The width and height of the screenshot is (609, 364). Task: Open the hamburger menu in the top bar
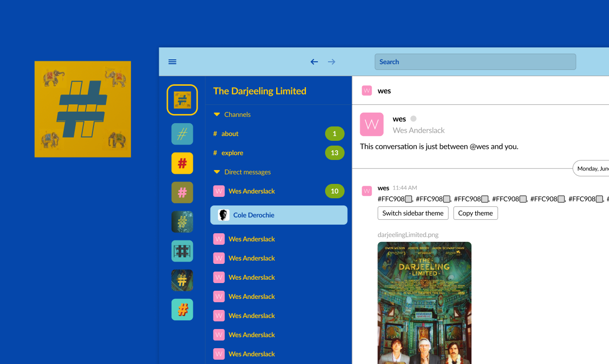click(173, 62)
